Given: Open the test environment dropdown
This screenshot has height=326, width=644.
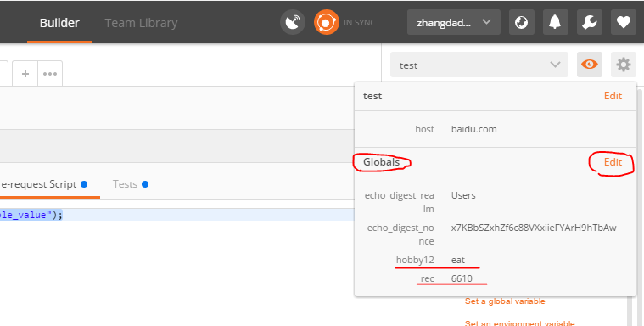Looking at the screenshot, I should click(479, 65).
